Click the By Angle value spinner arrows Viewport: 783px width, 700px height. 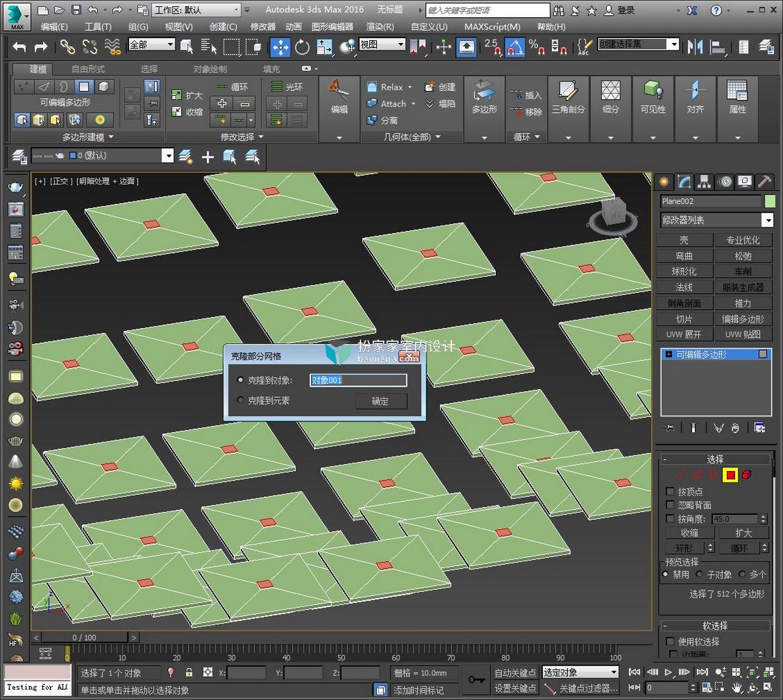762,519
